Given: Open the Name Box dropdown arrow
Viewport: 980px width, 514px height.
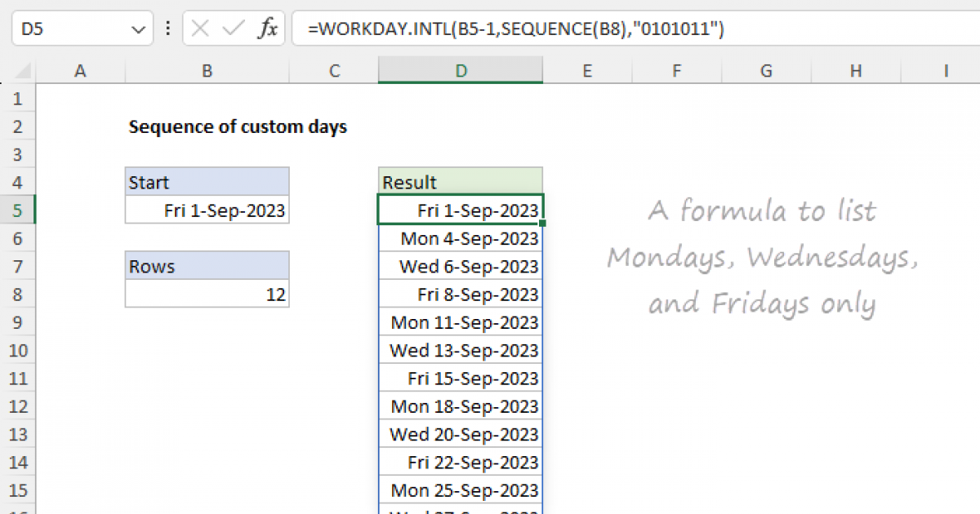Looking at the screenshot, I should click(x=136, y=30).
